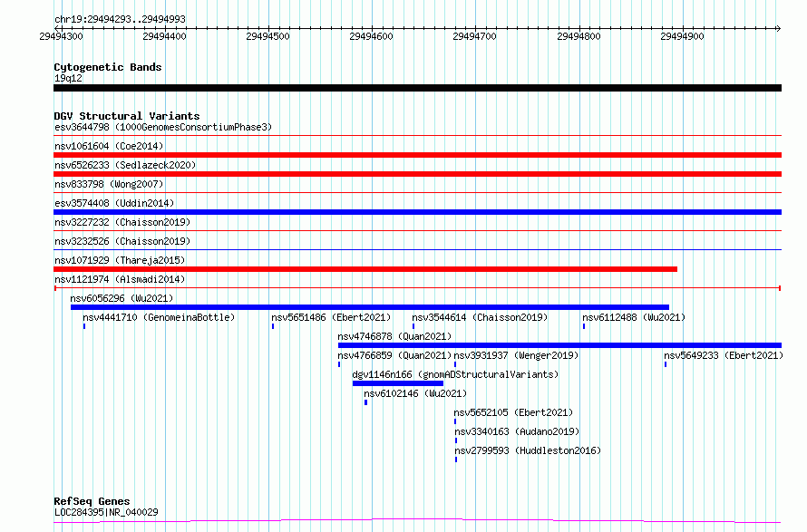Select the dgv1146n166 gnomAD blue bar

398,383
